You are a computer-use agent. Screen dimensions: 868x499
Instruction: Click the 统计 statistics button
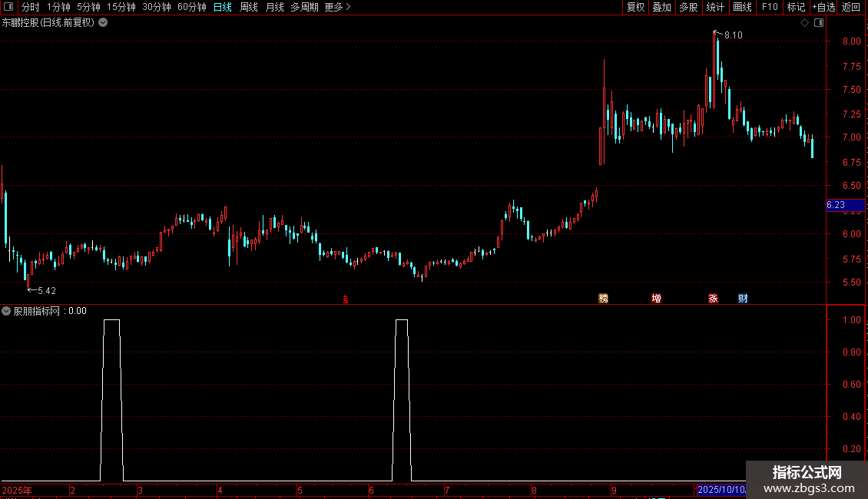(x=714, y=7)
